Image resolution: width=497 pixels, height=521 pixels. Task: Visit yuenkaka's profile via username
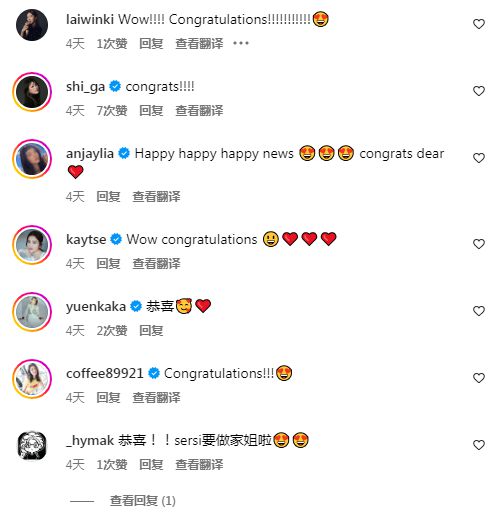click(96, 306)
